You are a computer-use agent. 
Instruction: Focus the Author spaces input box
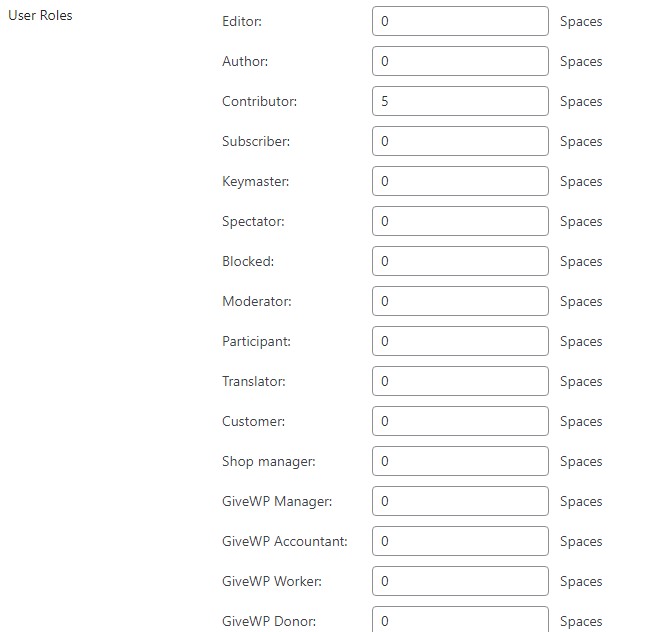click(x=460, y=61)
